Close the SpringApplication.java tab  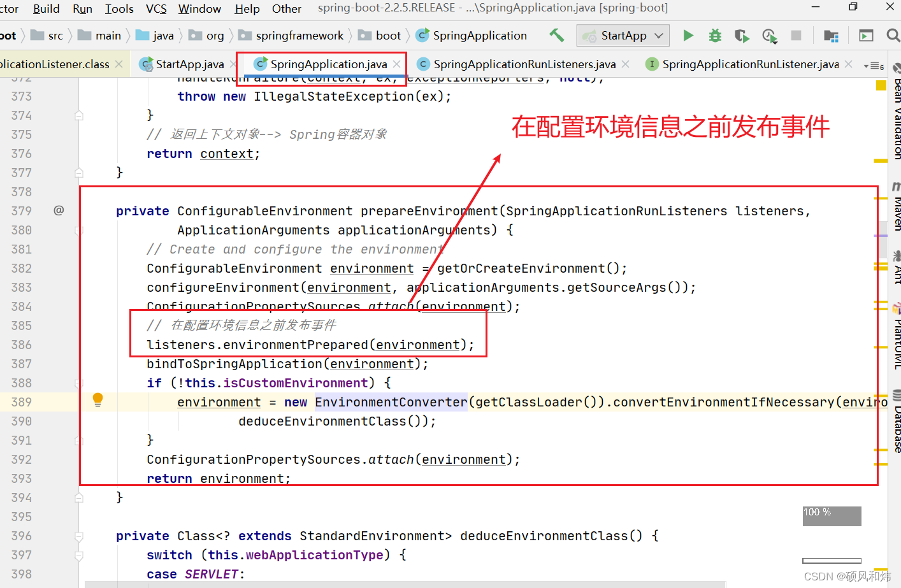tap(397, 64)
